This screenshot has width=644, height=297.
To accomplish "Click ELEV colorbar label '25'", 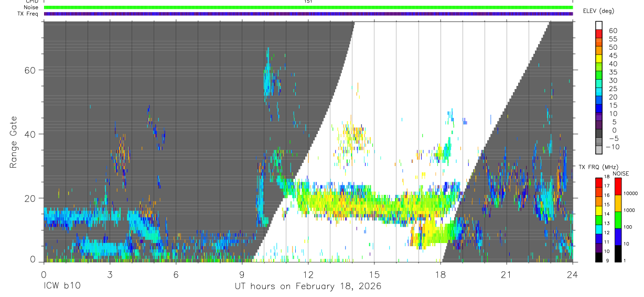I will point(613,89).
